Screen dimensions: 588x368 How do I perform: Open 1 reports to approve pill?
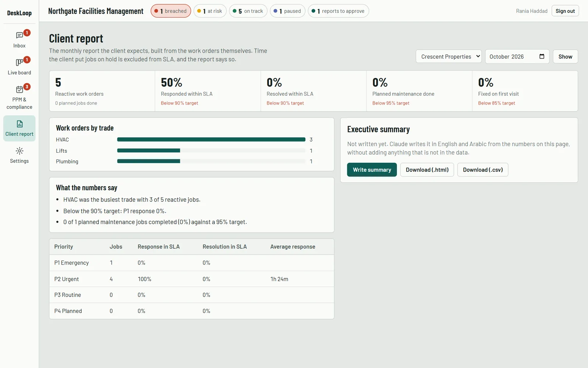click(x=338, y=11)
